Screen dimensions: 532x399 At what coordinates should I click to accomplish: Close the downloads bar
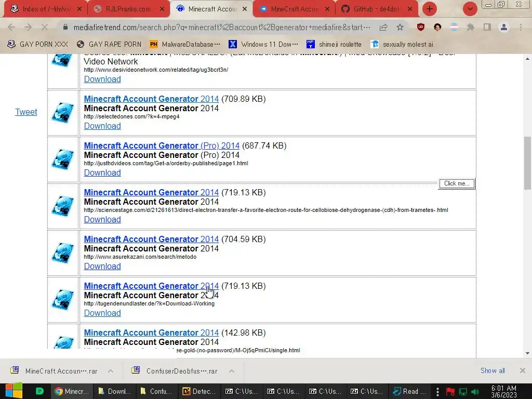click(523, 370)
